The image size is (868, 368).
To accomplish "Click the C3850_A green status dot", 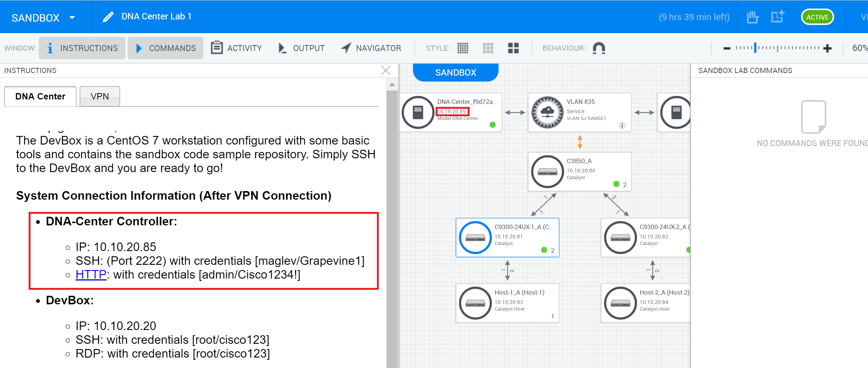I will (616, 184).
